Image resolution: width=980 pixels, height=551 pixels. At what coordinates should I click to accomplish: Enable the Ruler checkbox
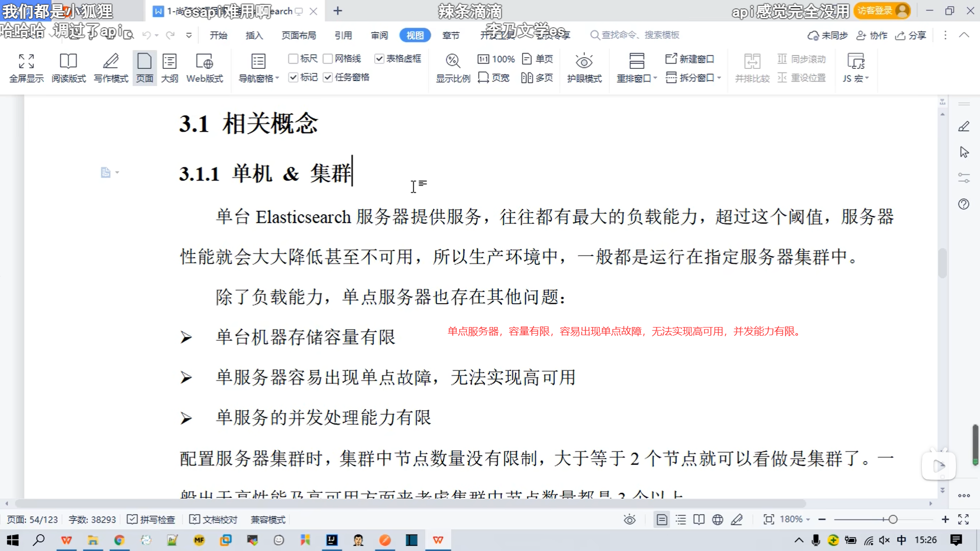[293, 59]
